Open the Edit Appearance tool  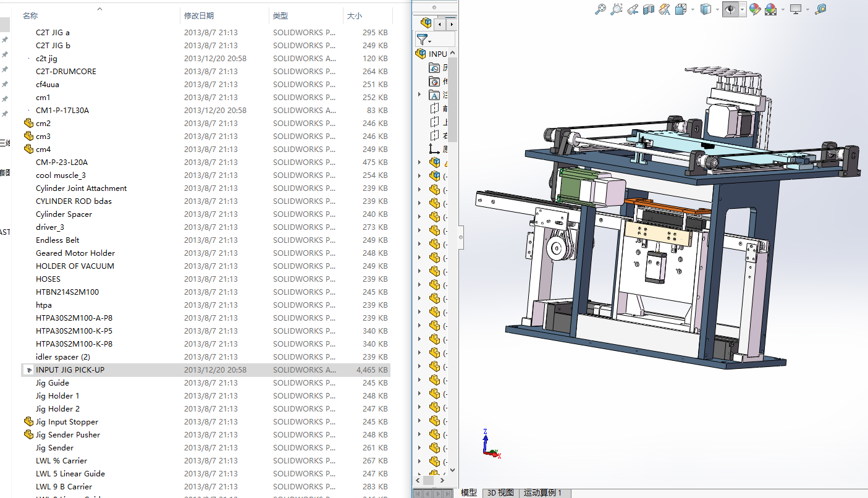pyautogui.click(x=754, y=9)
